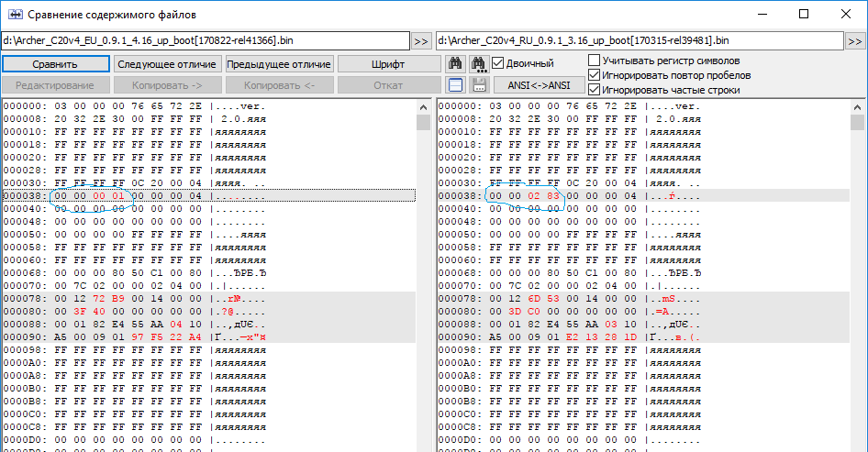Click Копировать <- button
The image size is (868, 452).
pos(279,85)
